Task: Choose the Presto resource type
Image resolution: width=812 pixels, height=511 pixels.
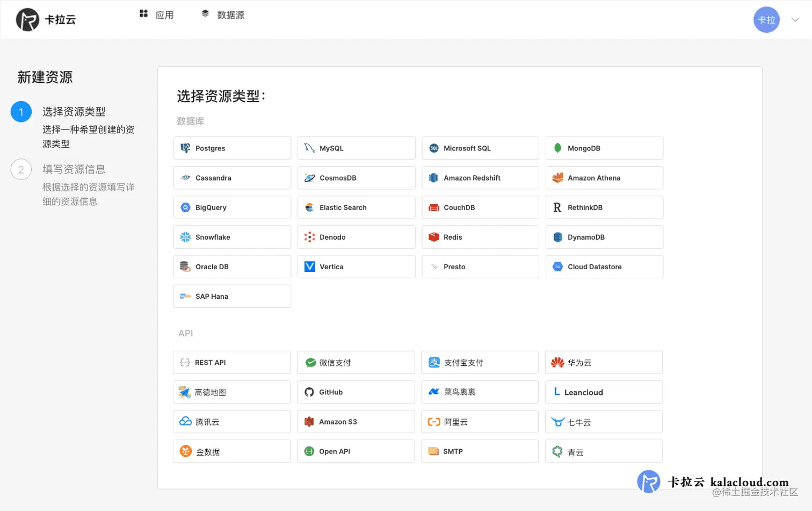Action: (x=480, y=267)
